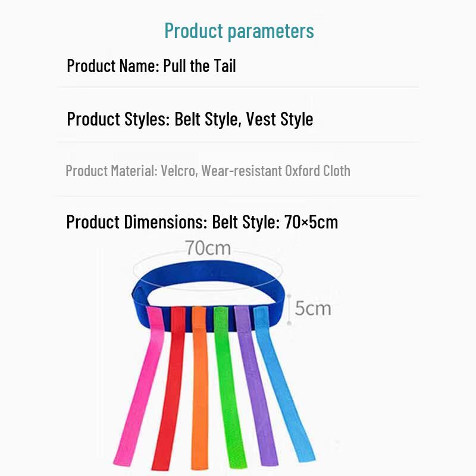Click the Product Styles line
476x476 pixels.
pyautogui.click(x=190, y=119)
